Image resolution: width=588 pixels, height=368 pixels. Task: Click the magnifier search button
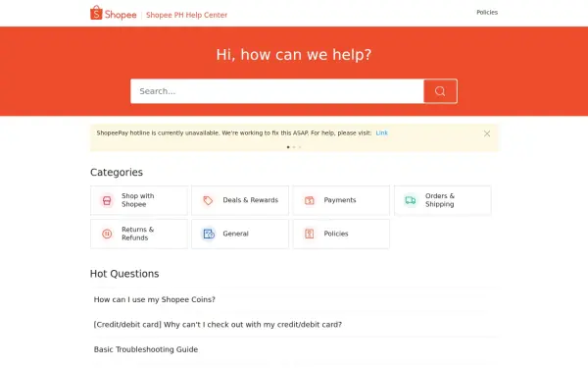440,91
